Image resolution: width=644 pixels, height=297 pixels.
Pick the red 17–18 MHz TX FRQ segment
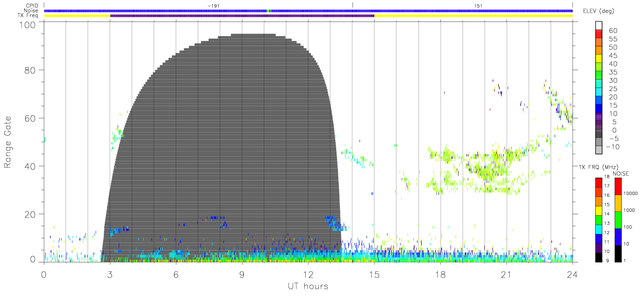coord(599,182)
